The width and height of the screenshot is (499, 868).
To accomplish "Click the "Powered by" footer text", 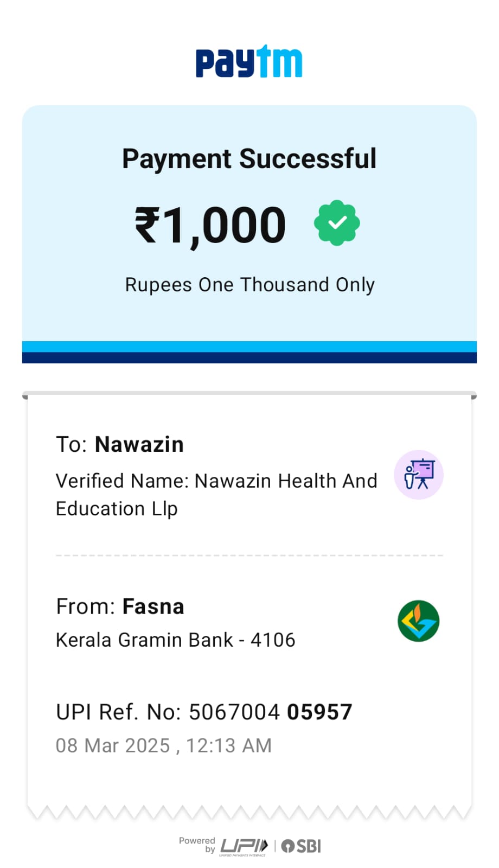I will click(197, 844).
